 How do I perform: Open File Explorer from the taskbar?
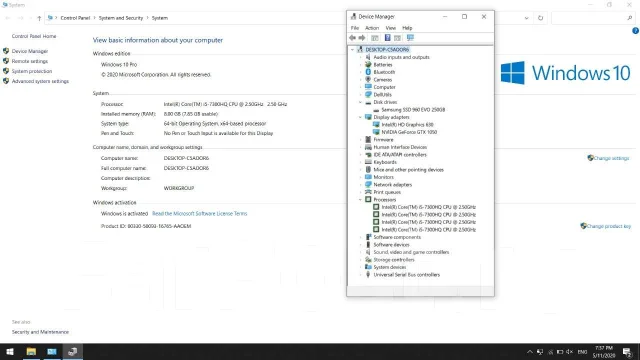point(31,351)
